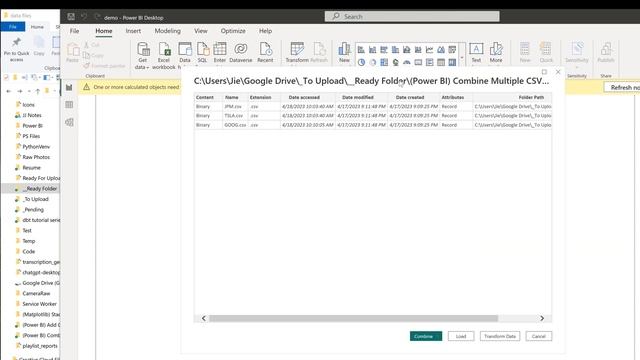Screen dimensions: 640x360
Task: Select the Icons folder in Explorer
Action: coord(29,105)
